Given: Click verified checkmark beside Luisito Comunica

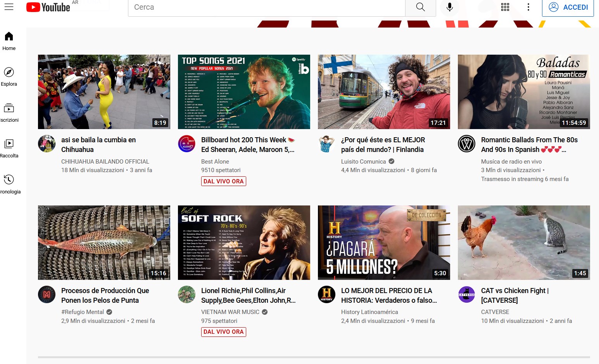Looking at the screenshot, I should (392, 161).
